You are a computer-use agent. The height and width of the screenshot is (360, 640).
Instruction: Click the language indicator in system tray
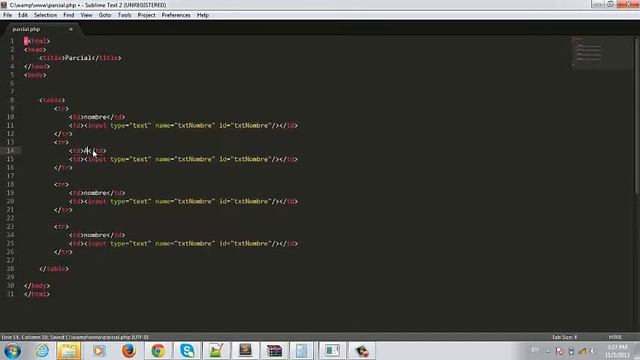[535, 350]
